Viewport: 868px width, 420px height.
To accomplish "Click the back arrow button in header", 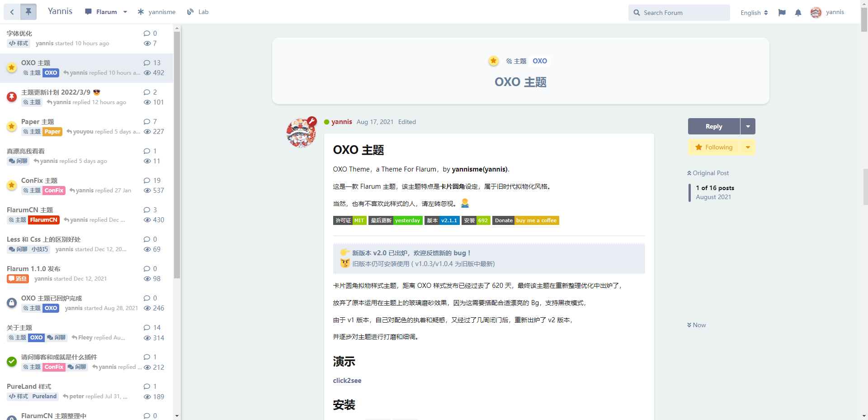I will (x=12, y=12).
